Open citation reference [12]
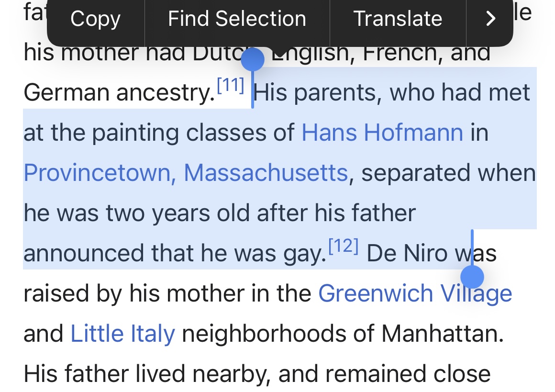The height and width of the screenshot is (392, 555). point(344,246)
